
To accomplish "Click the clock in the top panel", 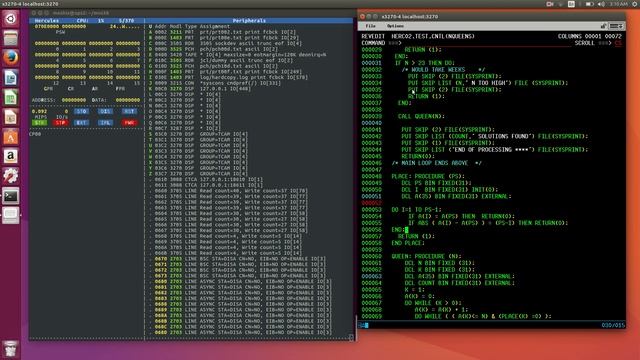I will [618, 4].
